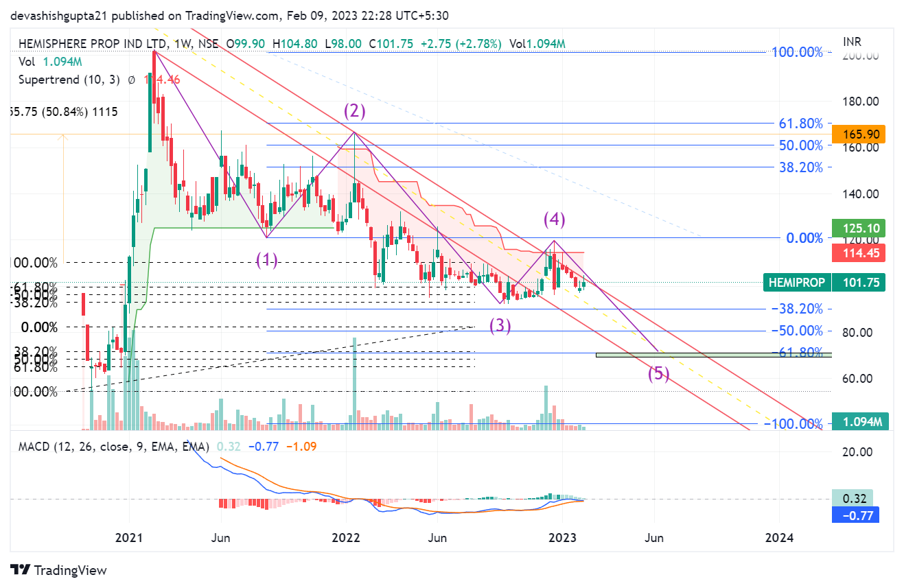
Task: Click the C101.75 close value in header
Action: coord(391,43)
